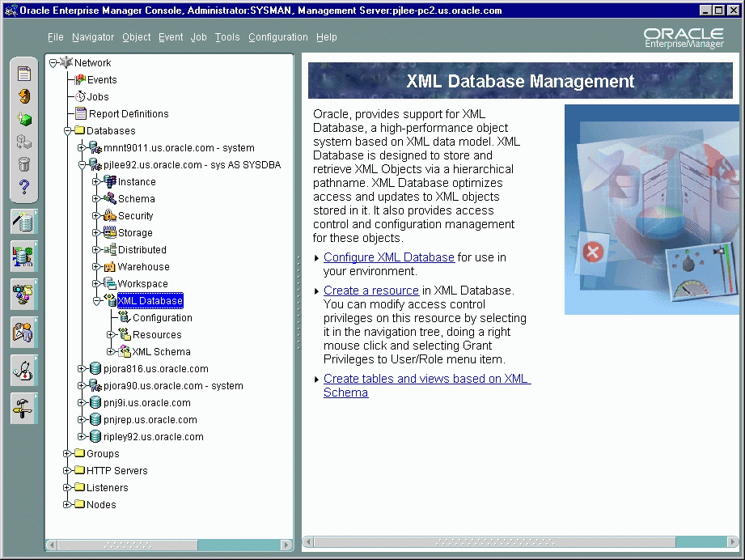The width and height of the screenshot is (745, 560).
Task: Click the green cube create icon in toolbar
Action: click(x=23, y=119)
